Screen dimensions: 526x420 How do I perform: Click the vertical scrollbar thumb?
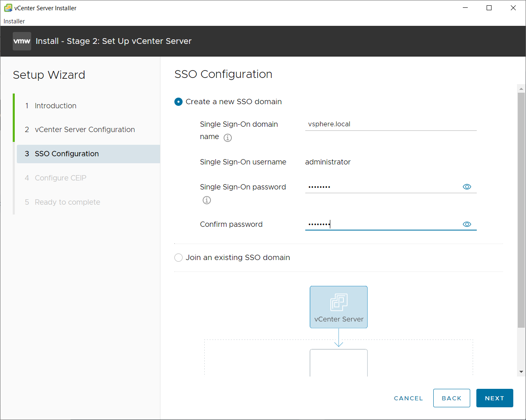tap(521, 210)
